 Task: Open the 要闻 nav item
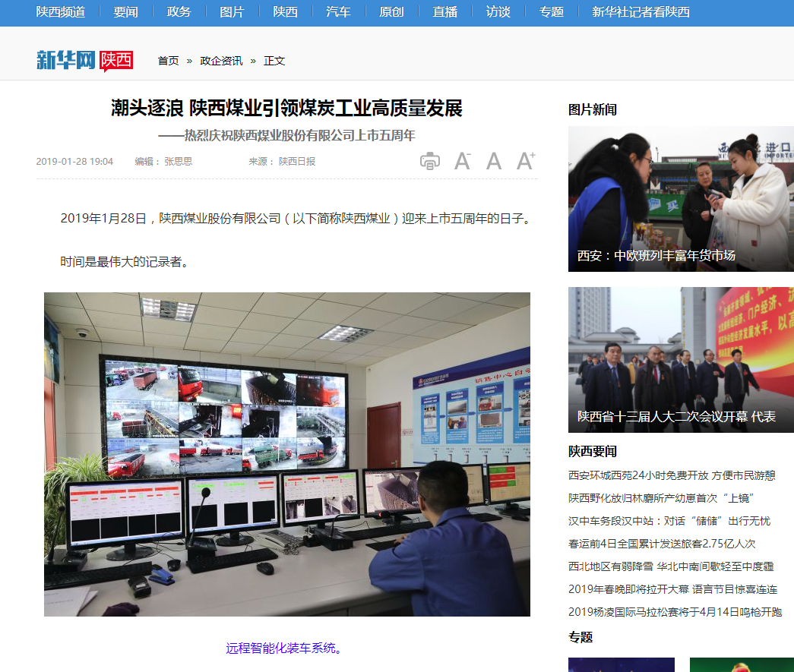tap(125, 11)
